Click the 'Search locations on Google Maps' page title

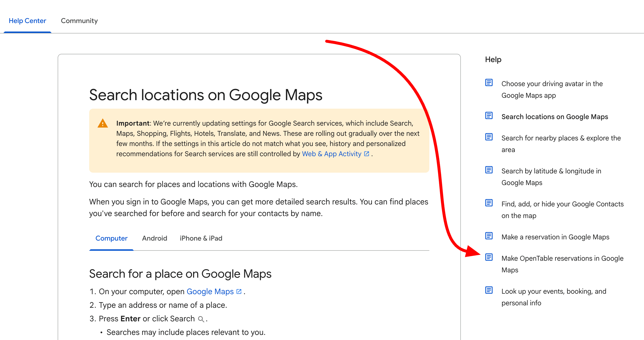point(206,95)
